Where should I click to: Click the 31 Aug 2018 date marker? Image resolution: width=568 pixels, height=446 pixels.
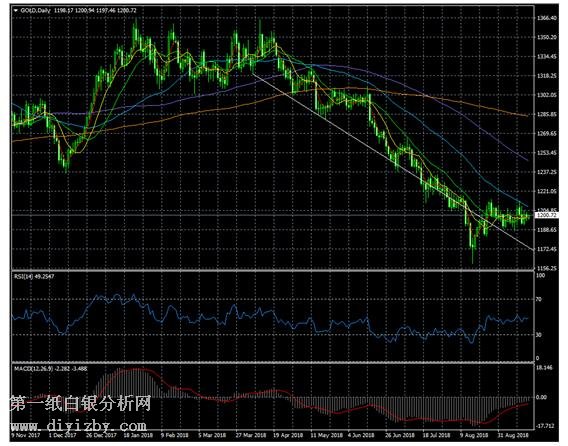[512, 435]
